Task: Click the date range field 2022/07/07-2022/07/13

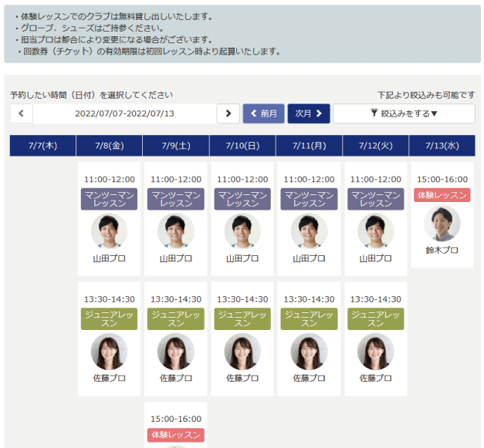Action: pos(124,114)
